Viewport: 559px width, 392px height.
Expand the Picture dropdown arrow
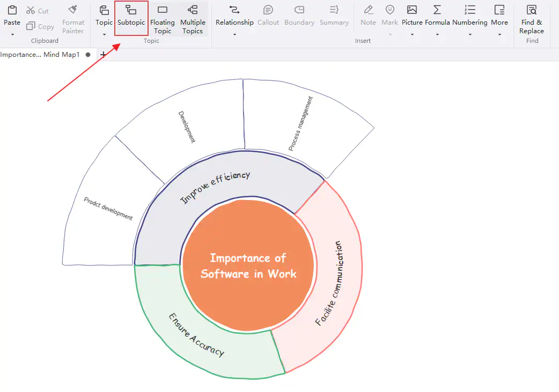pyautogui.click(x=412, y=34)
